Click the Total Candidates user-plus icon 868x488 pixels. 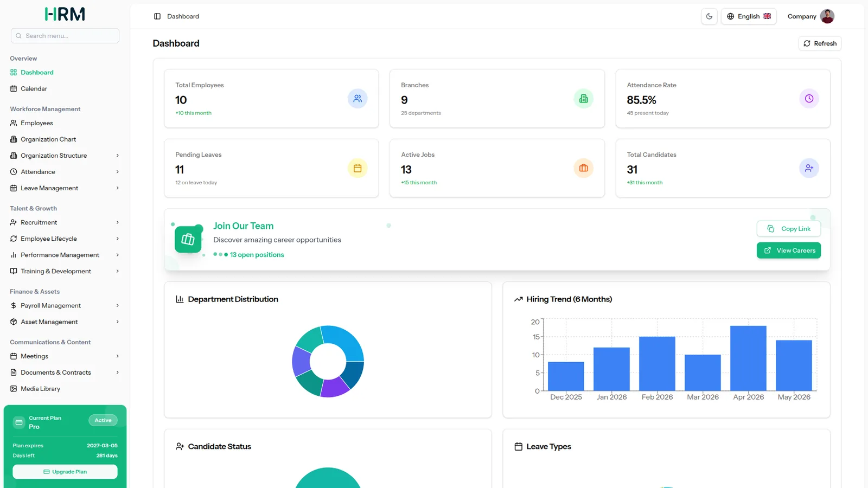[809, 168]
